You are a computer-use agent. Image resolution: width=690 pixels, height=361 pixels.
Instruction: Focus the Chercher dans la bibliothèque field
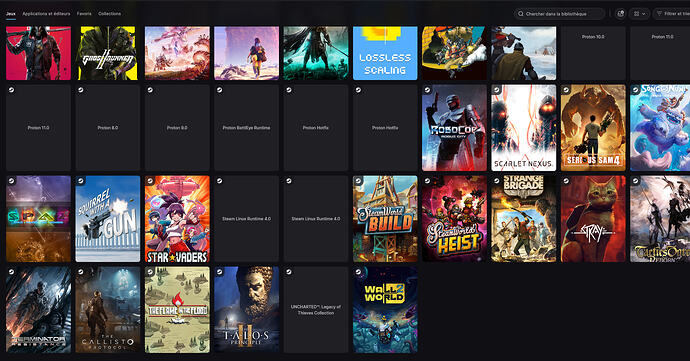pos(559,14)
